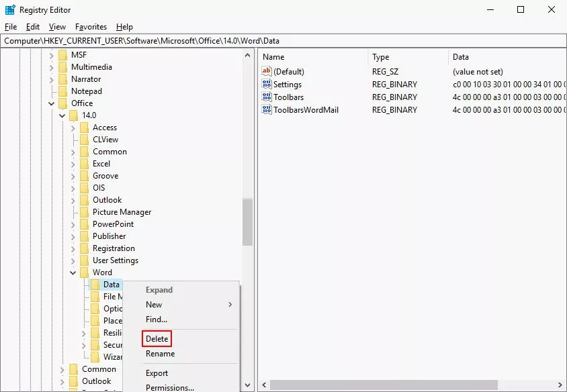Collapse the Office key
Screen dimensions: 567x392
point(51,103)
